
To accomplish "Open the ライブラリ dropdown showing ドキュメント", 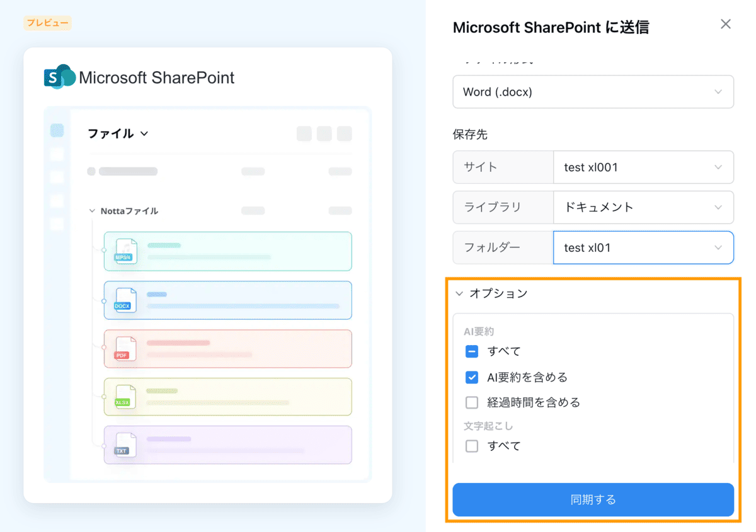I will click(x=643, y=207).
